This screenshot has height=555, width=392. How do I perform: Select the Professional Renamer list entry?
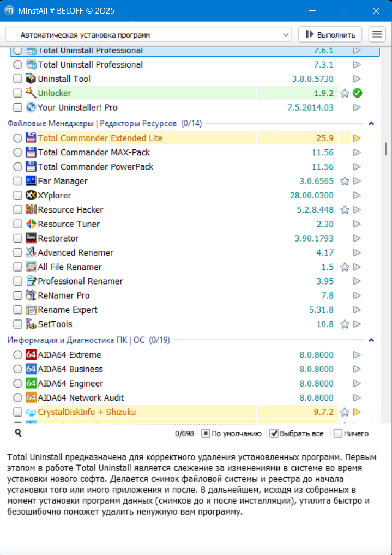pyautogui.click(x=80, y=281)
